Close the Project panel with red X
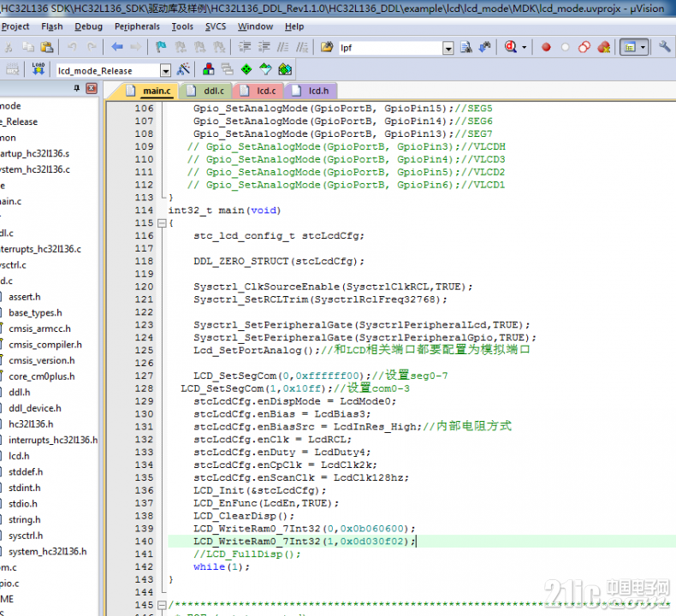676x616 pixels. pos(92,88)
